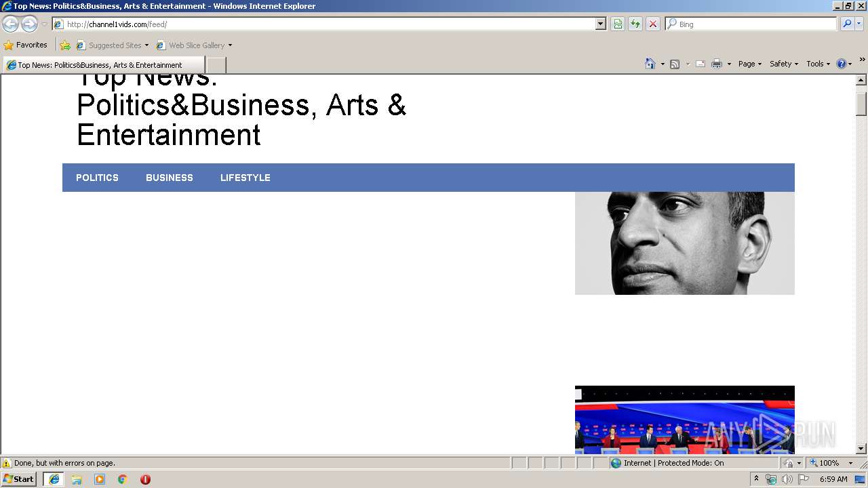The image size is (868, 488).
Task: Click the blue Help question mark icon
Action: tap(842, 64)
